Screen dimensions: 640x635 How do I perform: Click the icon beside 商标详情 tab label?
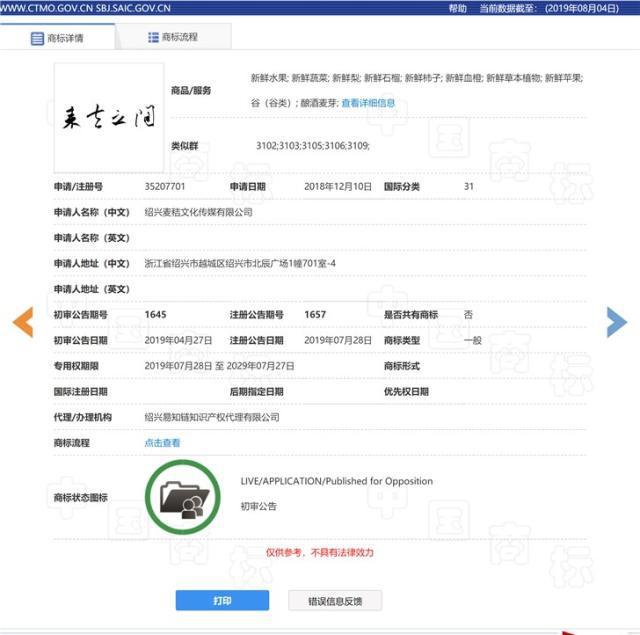tap(38, 38)
